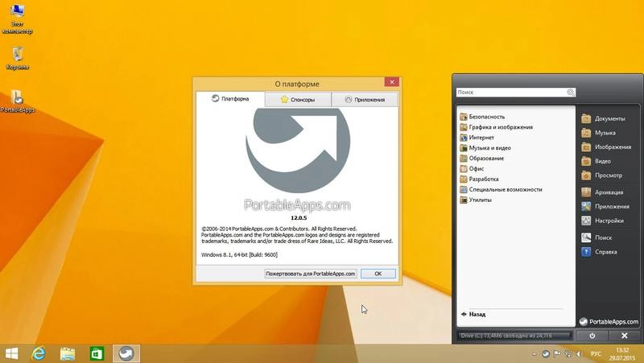Image resolution: width=644 pixels, height=363 pixels.
Task: Click the search magnifier icon
Action: pyautogui.click(x=571, y=93)
